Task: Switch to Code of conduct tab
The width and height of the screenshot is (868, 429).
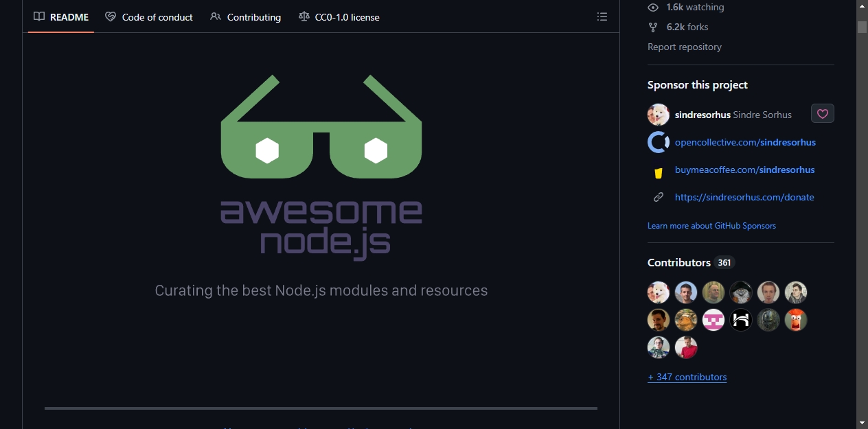Action: [149, 16]
